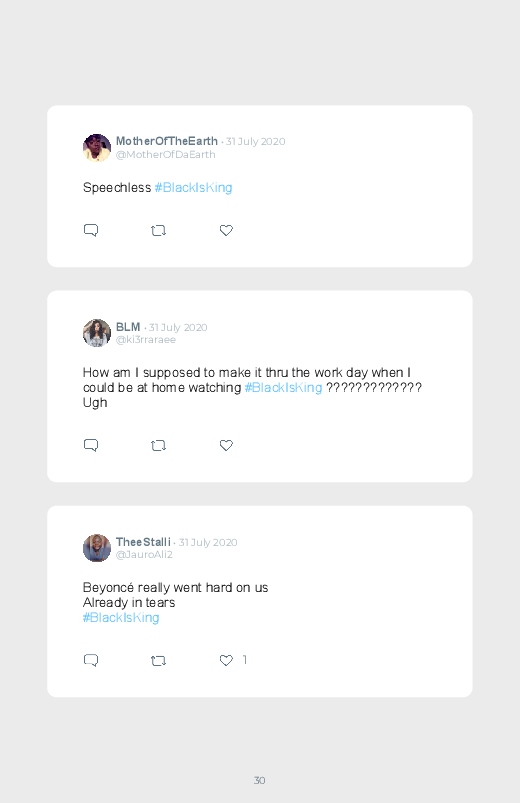Like the Speechless #BlackIsKing tweet
This screenshot has width=520, height=803.
(226, 230)
